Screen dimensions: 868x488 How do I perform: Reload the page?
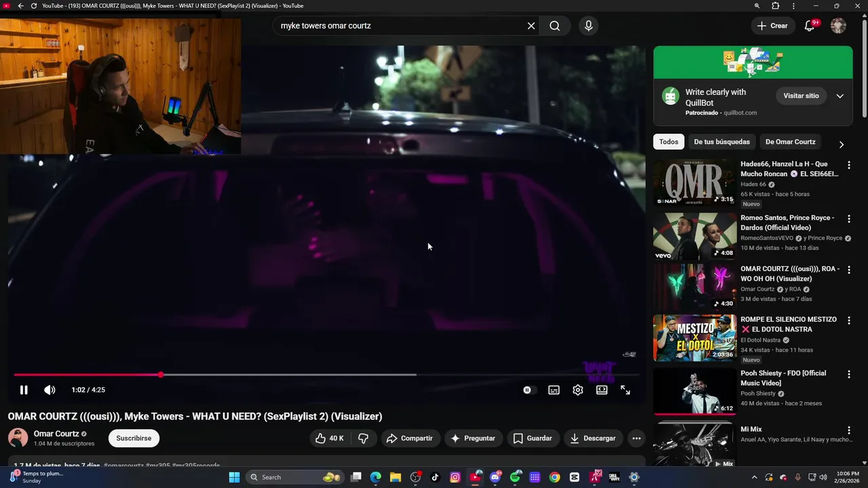(33, 5)
